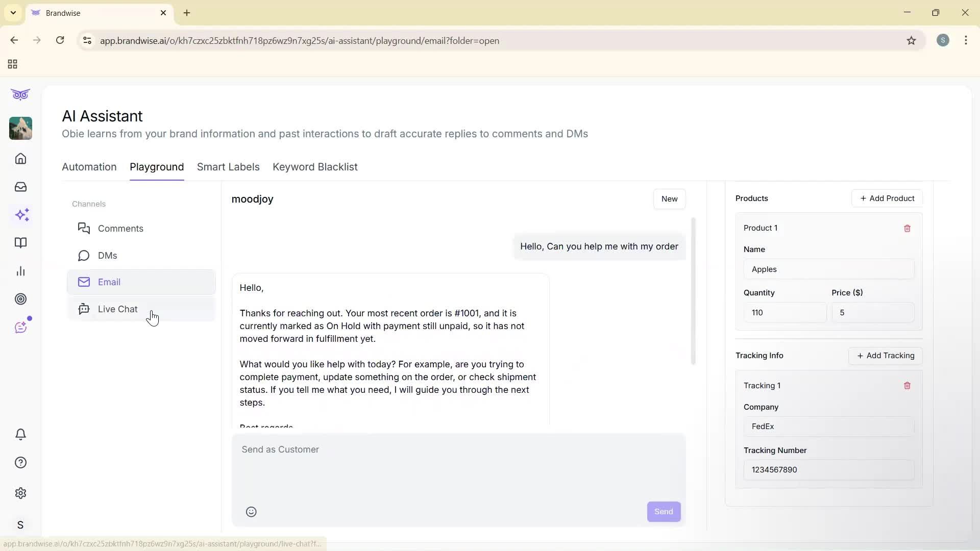The image size is (980, 551).
Task: Click the Brandwise owl logo
Action: (20, 94)
